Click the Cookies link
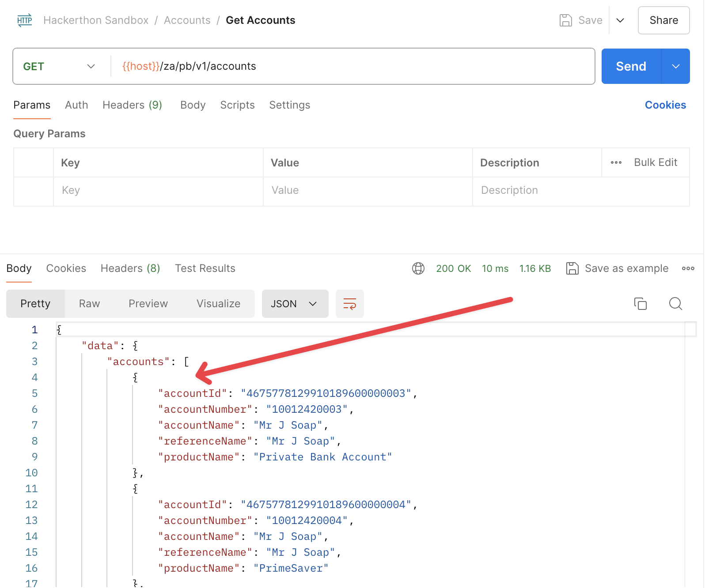The width and height of the screenshot is (705, 588). coord(665,105)
